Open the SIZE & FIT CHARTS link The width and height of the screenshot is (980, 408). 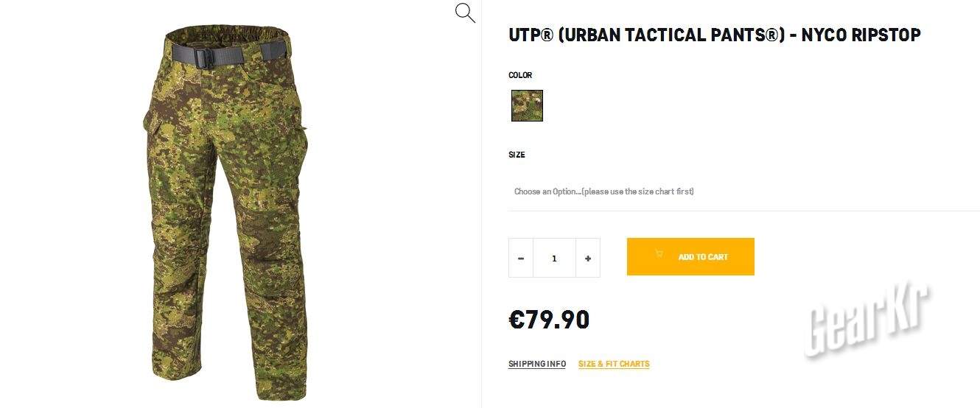[x=614, y=364]
